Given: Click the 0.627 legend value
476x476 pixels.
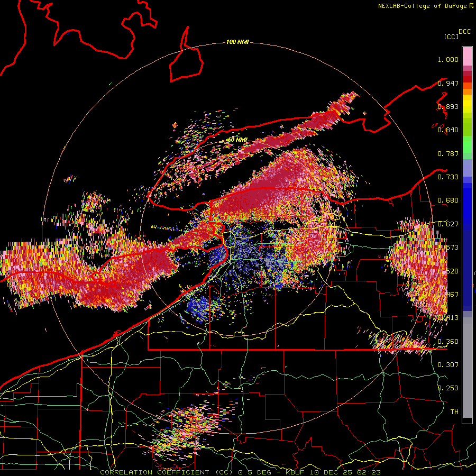Looking at the screenshot, I should pyautogui.click(x=448, y=224).
